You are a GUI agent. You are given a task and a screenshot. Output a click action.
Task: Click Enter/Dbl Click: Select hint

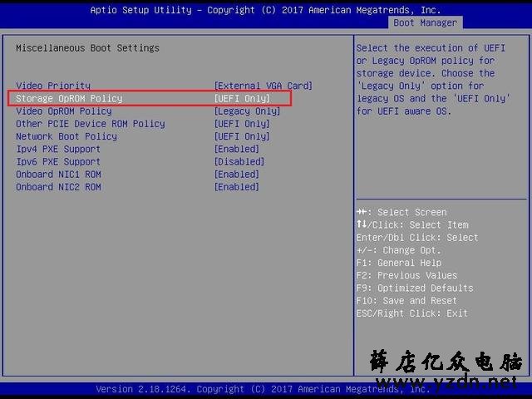tap(417, 238)
